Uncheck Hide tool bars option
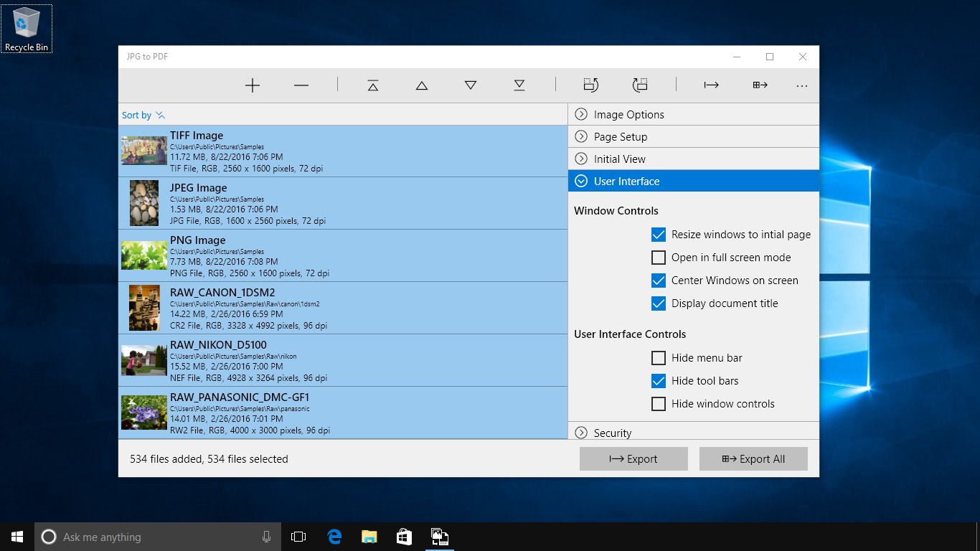980x551 pixels. point(659,381)
